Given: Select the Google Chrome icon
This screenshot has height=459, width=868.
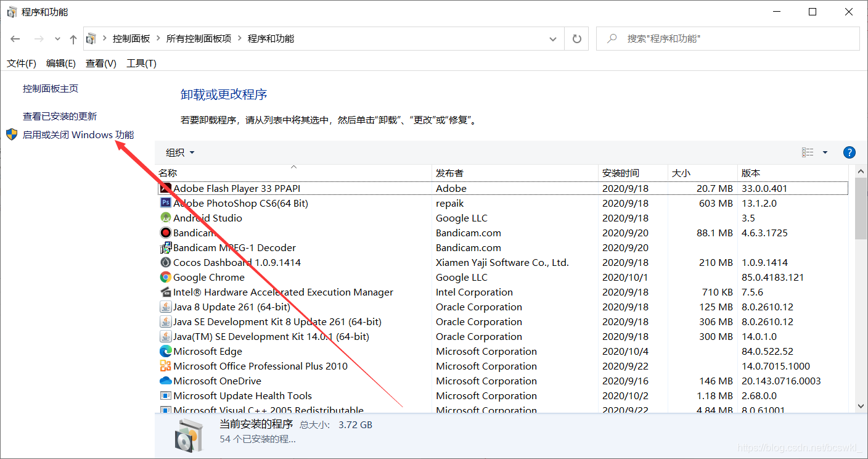Looking at the screenshot, I should (x=165, y=277).
